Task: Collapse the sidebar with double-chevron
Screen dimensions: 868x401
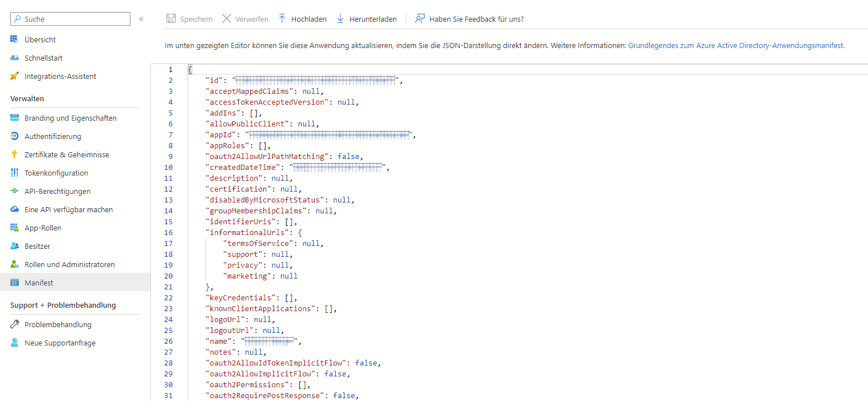Action: 141,19
